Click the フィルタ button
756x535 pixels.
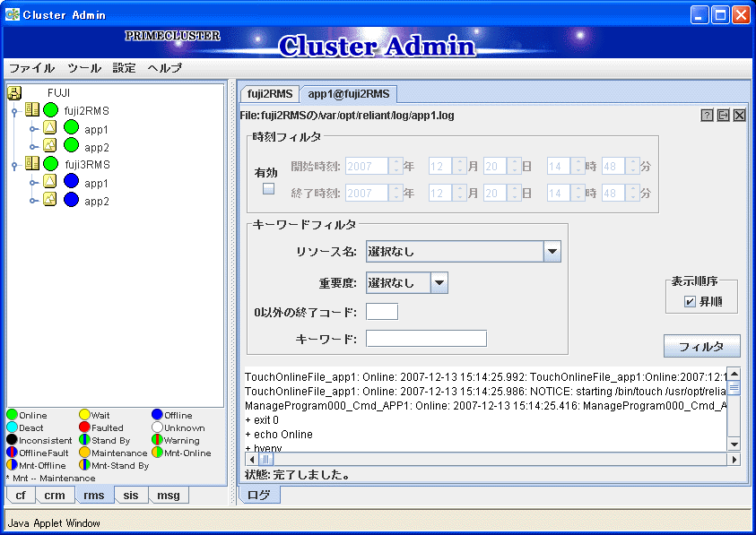click(701, 346)
